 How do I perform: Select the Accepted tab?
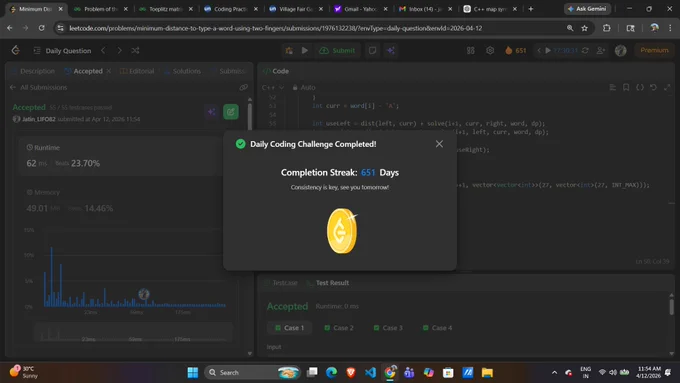[x=84, y=71]
